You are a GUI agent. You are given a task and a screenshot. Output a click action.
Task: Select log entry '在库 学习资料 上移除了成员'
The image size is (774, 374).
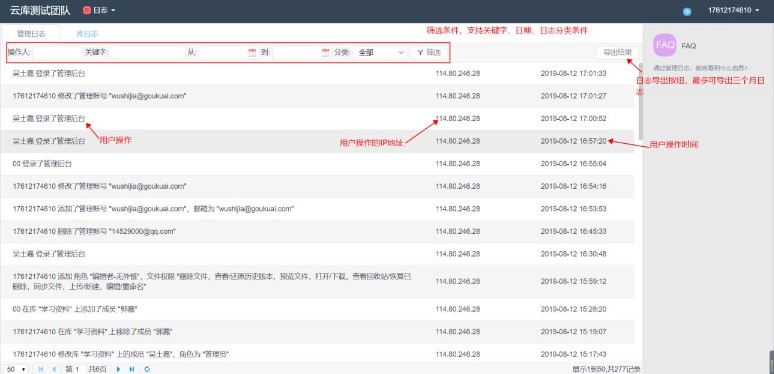pyautogui.click(x=317, y=332)
